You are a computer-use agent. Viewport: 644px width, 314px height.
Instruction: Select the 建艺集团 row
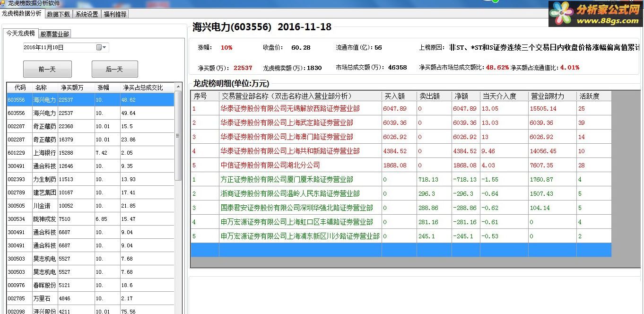90,192
